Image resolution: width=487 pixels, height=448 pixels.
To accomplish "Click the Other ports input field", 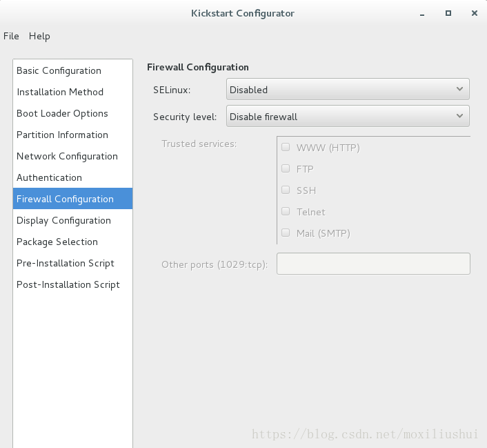I will pyautogui.click(x=373, y=264).
